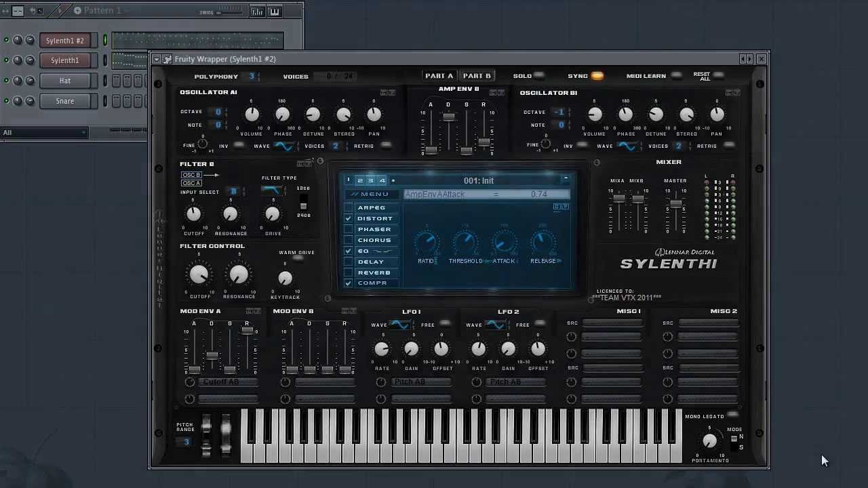Screen dimensions: 868x488
Task: Click the Hat channel pan knob
Action: point(18,81)
